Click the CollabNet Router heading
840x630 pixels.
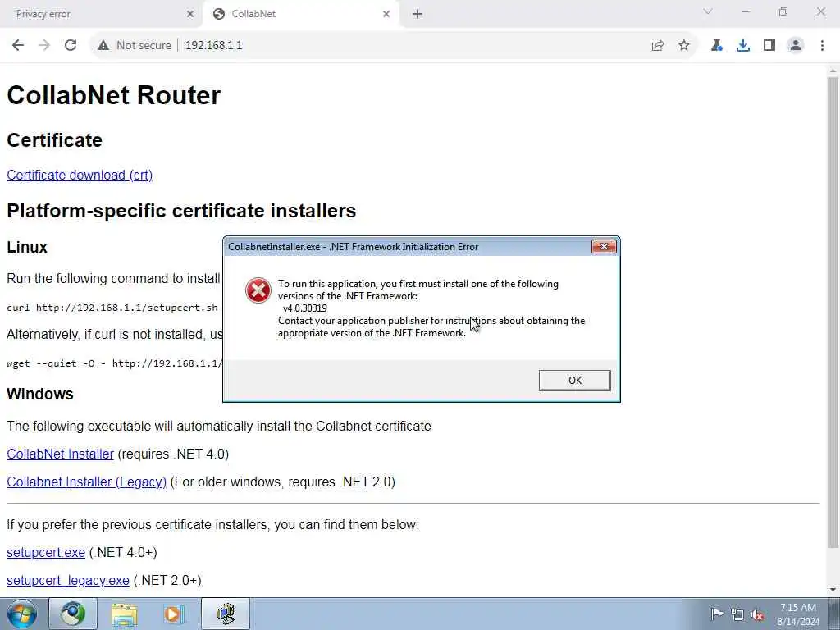113,95
